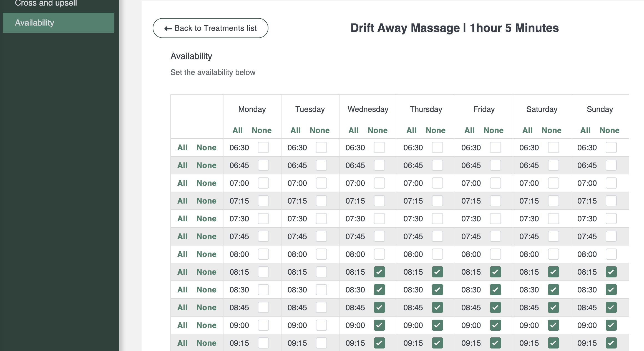Uncheck Sunday 09:00 checkbox
The width and height of the screenshot is (644, 351).
click(x=611, y=325)
